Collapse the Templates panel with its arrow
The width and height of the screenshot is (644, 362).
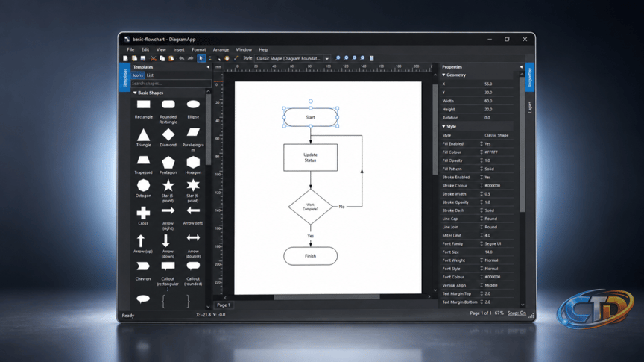[208, 67]
